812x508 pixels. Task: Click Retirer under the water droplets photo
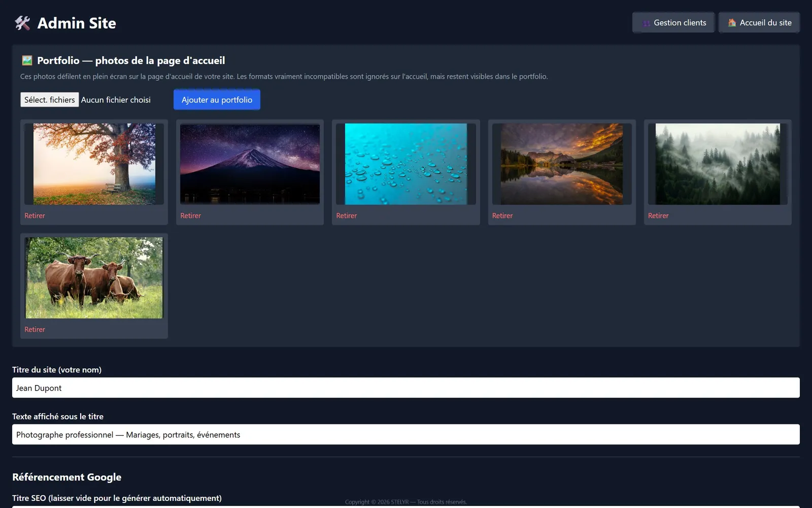[346, 215]
